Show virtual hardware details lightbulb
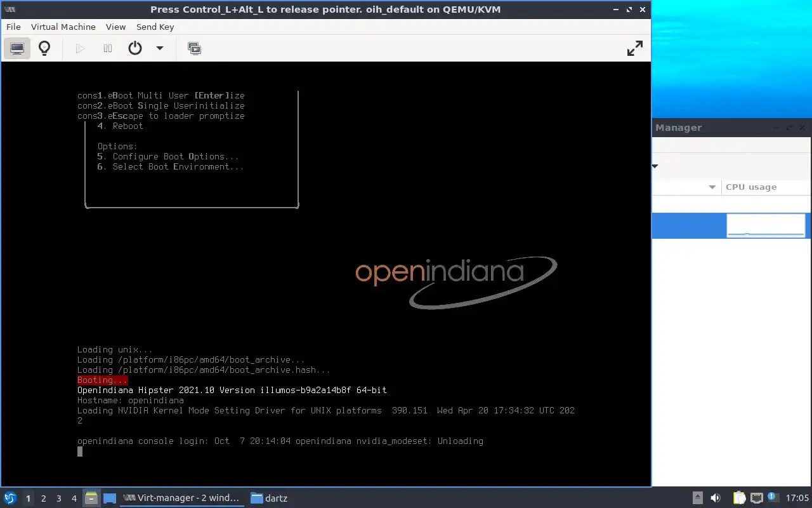 point(44,48)
